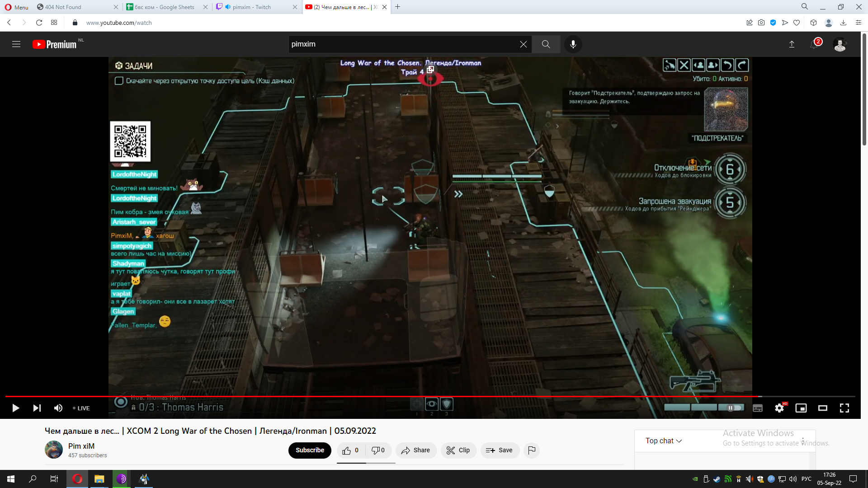This screenshot has width=868, height=488.
Task: Toggle subtitles/closed captions
Action: click(758, 408)
